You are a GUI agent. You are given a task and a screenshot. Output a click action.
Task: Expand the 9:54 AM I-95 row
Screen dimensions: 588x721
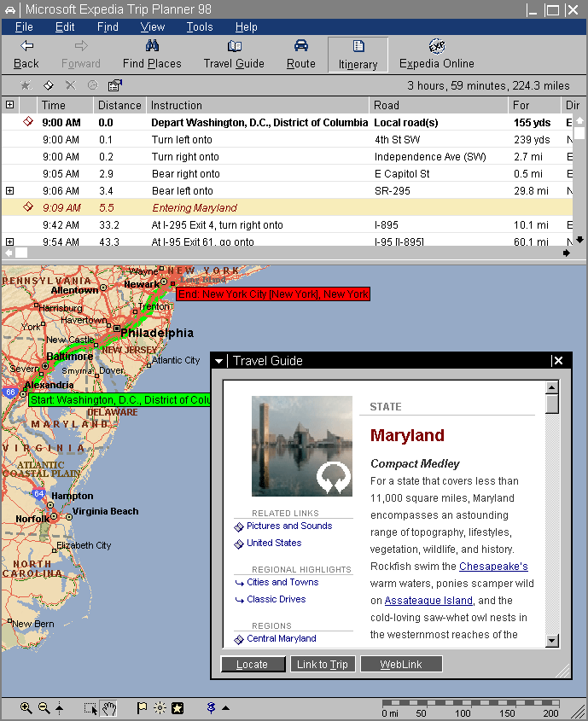[9, 241]
